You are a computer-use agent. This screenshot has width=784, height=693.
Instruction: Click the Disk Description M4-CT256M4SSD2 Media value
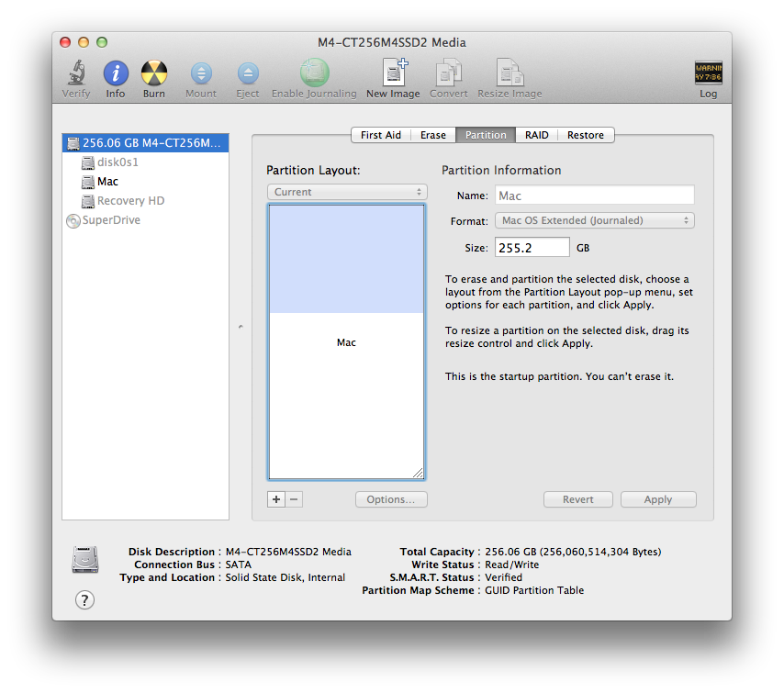point(288,552)
